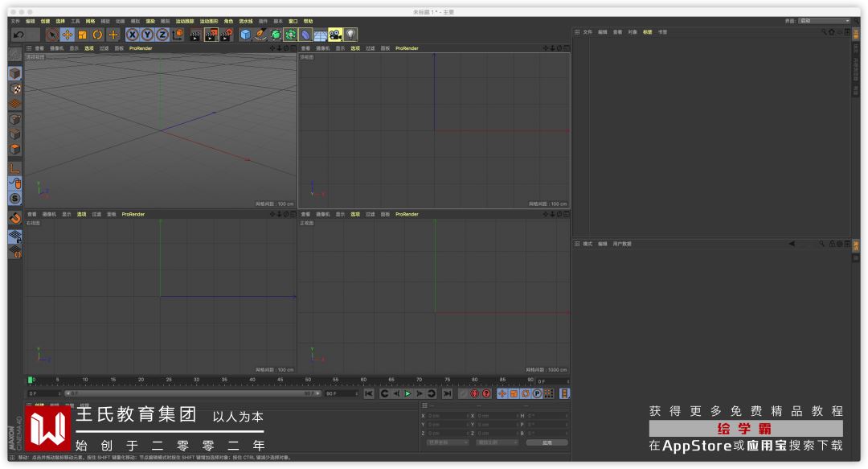Image resolution: width=868 pixels, height=469 pixels.
Task: Toggle the Enable Axis L-shaped icon
Action: pos(15,168)
